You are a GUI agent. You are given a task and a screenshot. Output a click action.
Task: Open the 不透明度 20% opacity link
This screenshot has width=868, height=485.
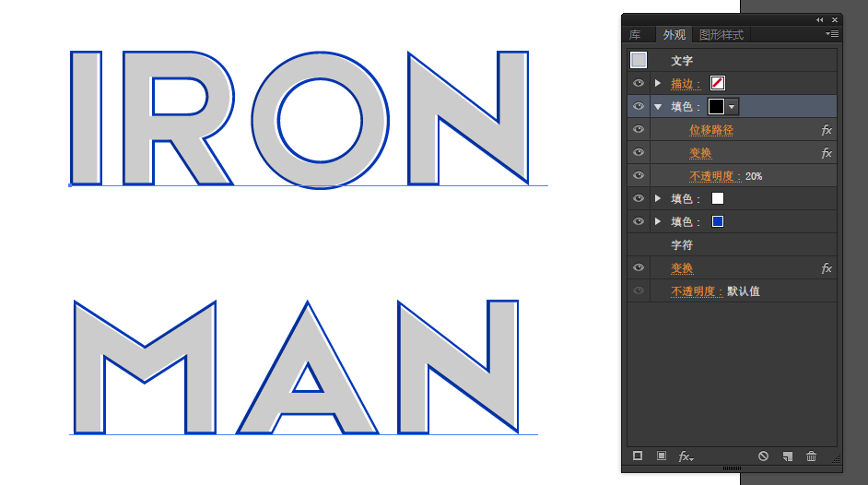point(715,176)
